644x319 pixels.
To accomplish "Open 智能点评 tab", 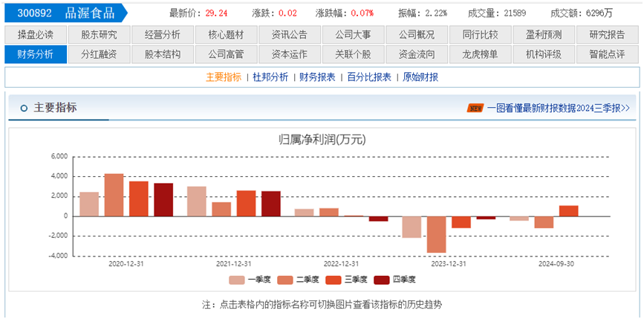I will 608,54.
